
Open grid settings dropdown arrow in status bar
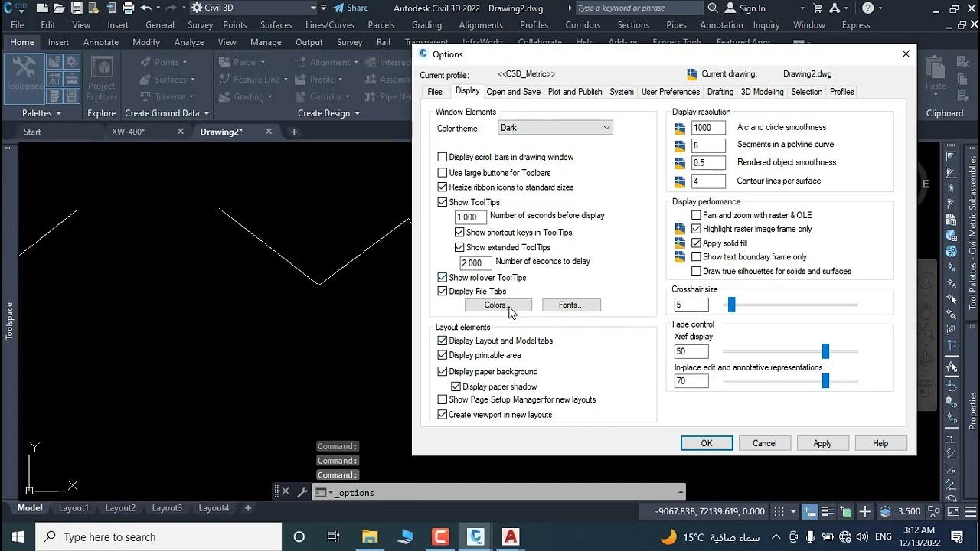(x=793, y=512)
